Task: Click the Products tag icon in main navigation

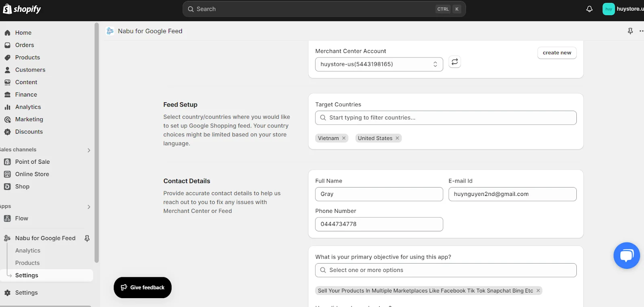Action: pyautogui.click(x=7, y=58)
